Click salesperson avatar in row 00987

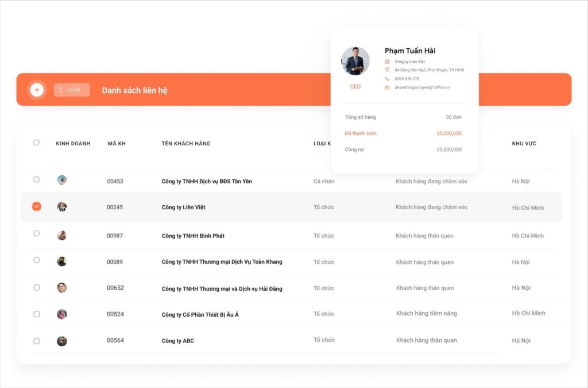click(62, 235)
